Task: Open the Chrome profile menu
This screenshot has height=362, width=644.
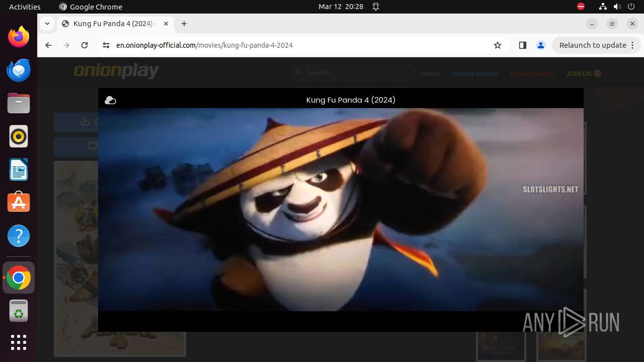Action: (x=541, y=45)
